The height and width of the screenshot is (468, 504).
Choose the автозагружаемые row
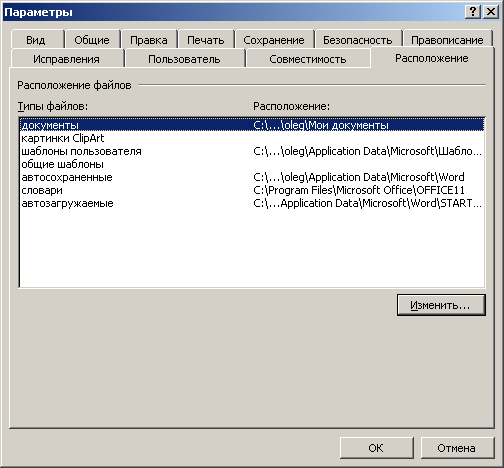coord(252,203)
